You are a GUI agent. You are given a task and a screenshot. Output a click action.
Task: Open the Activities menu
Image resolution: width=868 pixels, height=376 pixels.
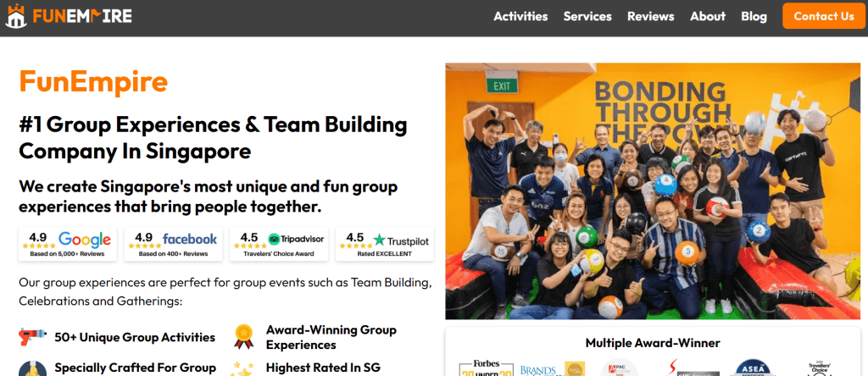(x=520, y=17)
